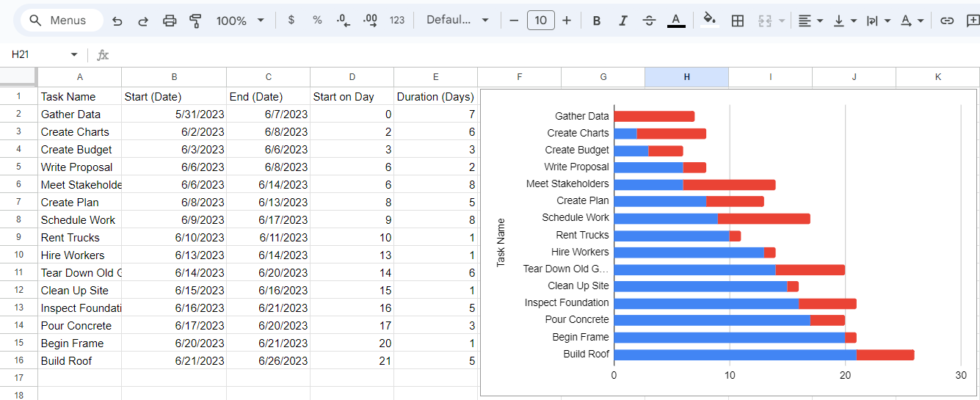The height and width of the screenshot is (400, 980).
Task: Select column D header
Action: coord(352,77)
